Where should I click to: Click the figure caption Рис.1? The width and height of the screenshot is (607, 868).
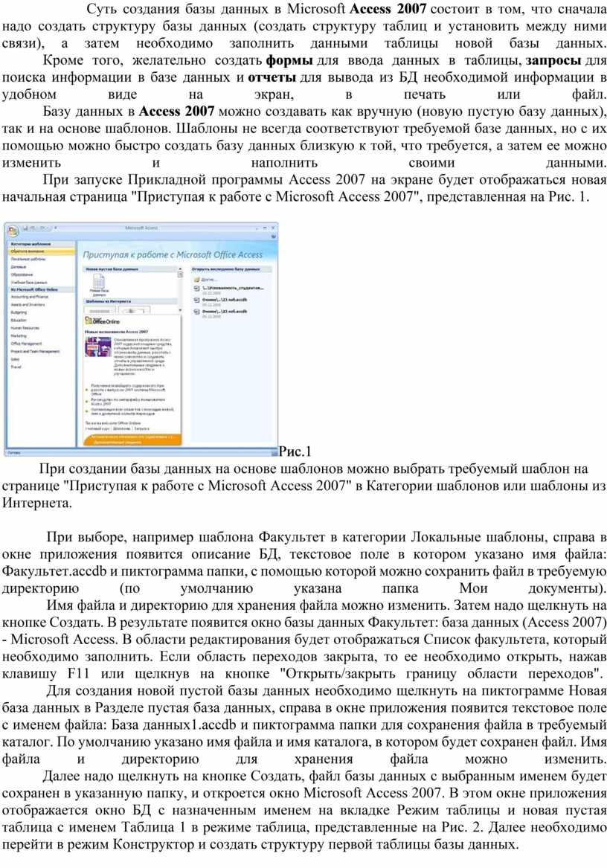pyautogui.click(x=295, y=451)
